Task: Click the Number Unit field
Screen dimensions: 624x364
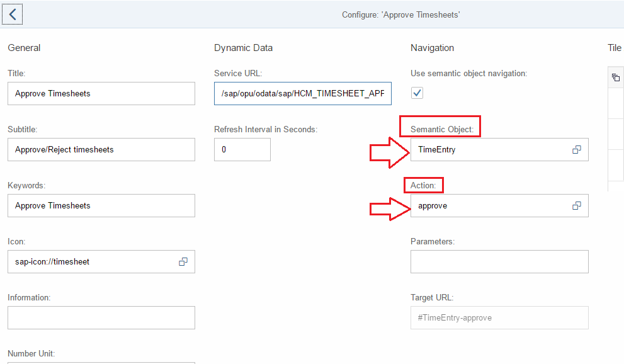Action: coord(101,363)
